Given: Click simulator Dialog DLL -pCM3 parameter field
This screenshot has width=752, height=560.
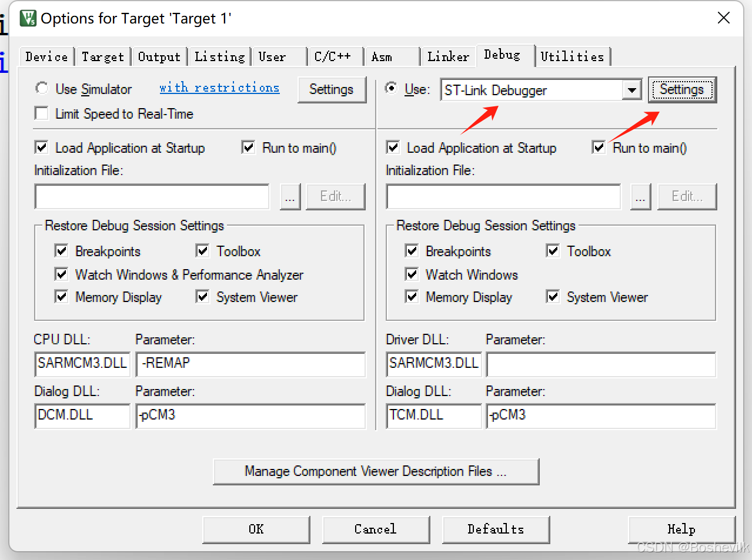Looking at the screenshot, I should click(x=250, y=416).
